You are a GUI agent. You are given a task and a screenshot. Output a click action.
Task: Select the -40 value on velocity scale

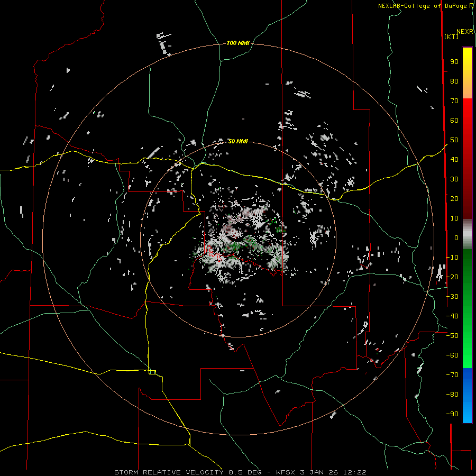tap(452, 316)
